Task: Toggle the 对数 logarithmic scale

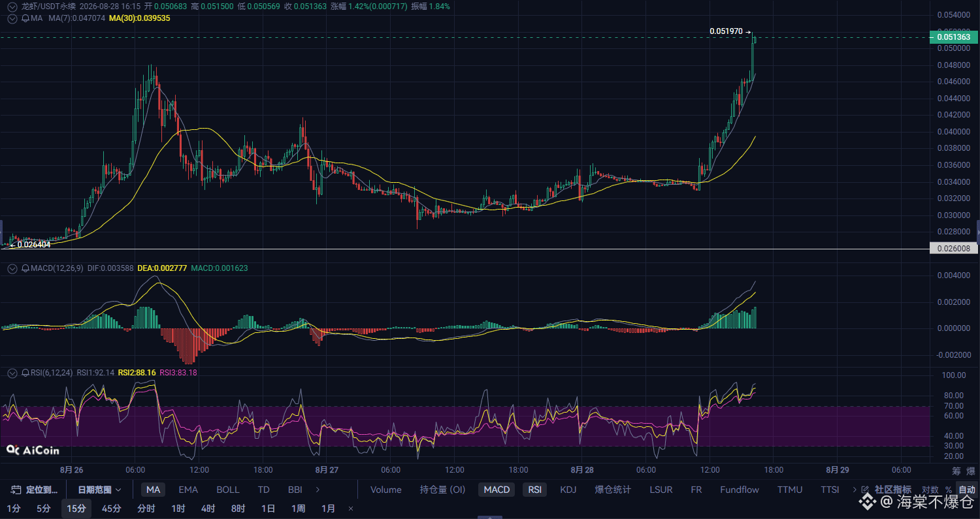Action: (930, 490)
